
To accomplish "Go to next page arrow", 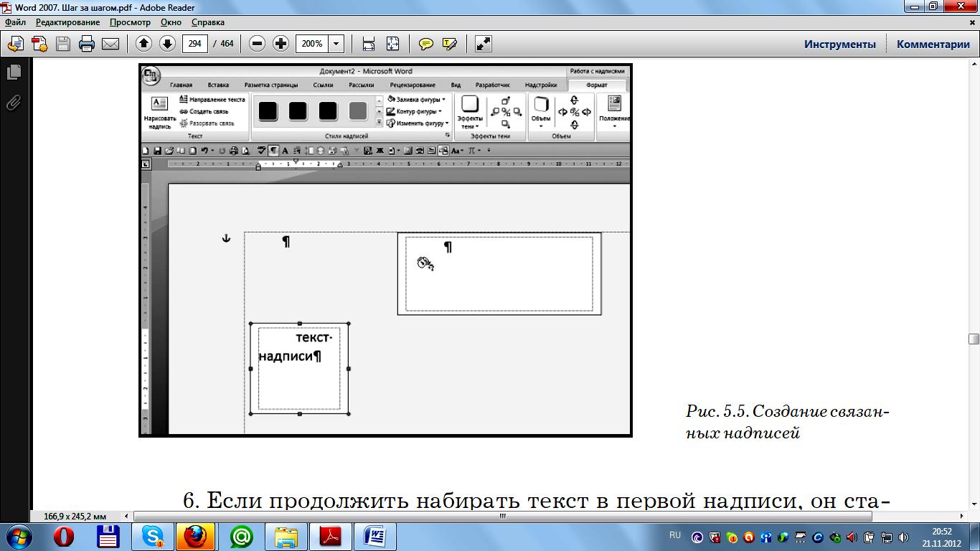I will click(x=167, y=44).
